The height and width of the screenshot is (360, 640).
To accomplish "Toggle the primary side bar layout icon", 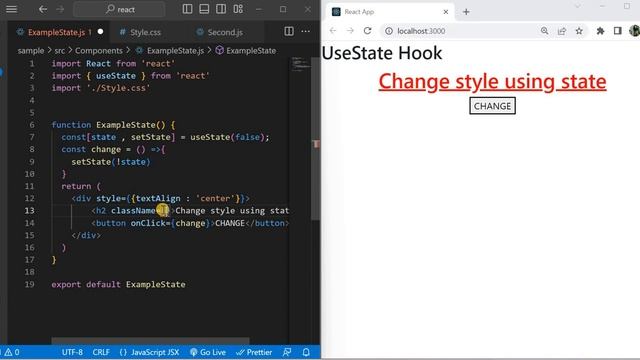I will point(187,9).
